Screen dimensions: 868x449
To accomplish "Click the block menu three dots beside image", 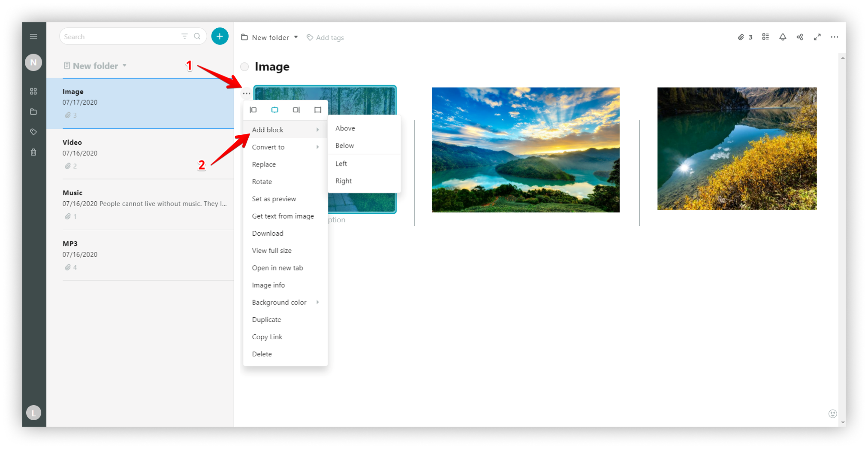I will tap(247, 93).
